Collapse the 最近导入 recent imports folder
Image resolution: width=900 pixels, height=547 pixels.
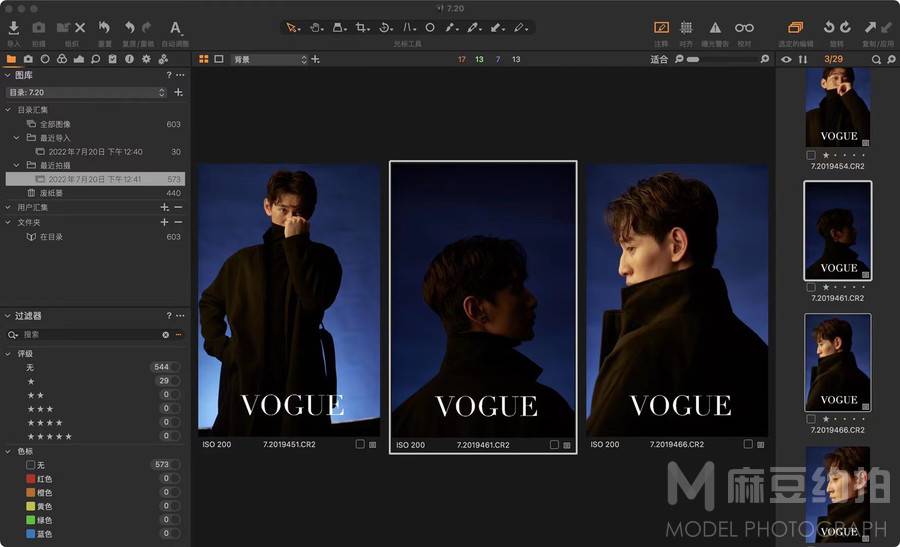17,138
